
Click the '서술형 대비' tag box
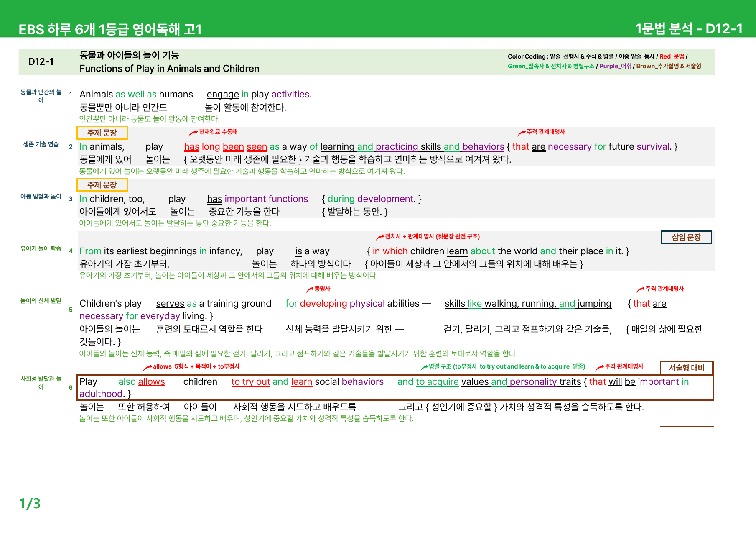pos(686,368)
